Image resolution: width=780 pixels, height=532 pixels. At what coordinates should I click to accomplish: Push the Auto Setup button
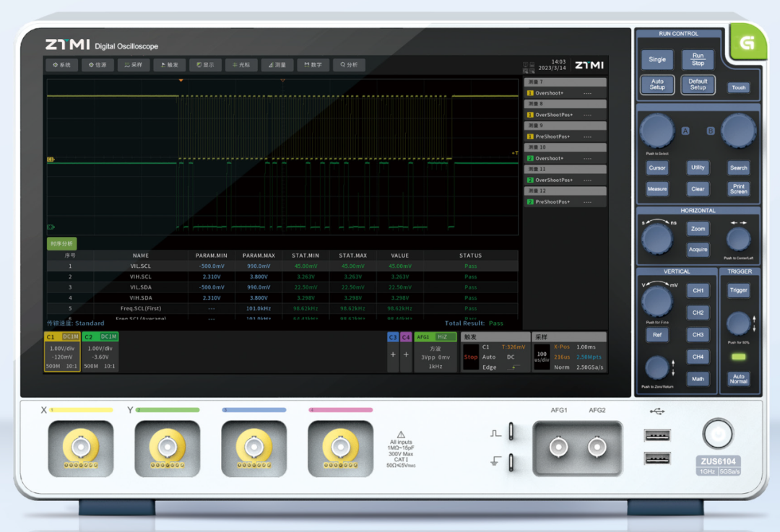(x=656, y=84)
